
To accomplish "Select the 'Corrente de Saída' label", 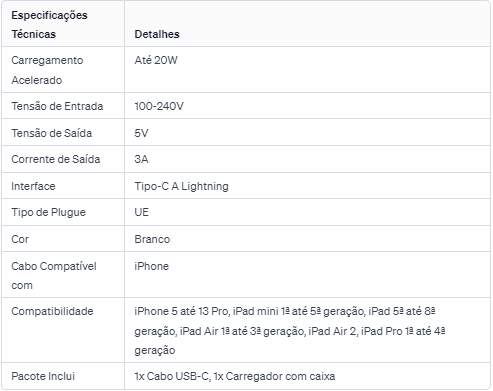I will [x=56, y=159].
